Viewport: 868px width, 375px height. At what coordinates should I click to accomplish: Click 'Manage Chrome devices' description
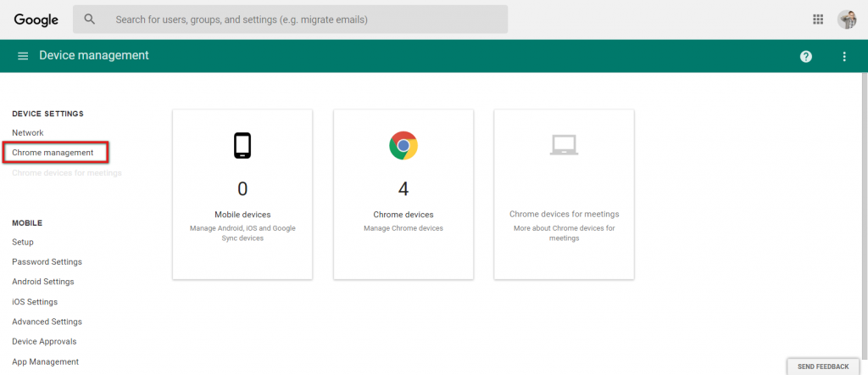pyautogui.click(x=403, y=228)
